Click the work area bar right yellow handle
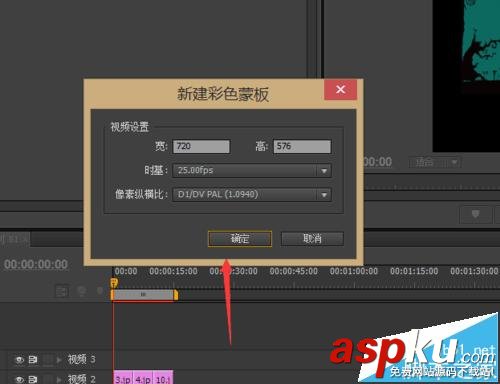 (176, 295)
